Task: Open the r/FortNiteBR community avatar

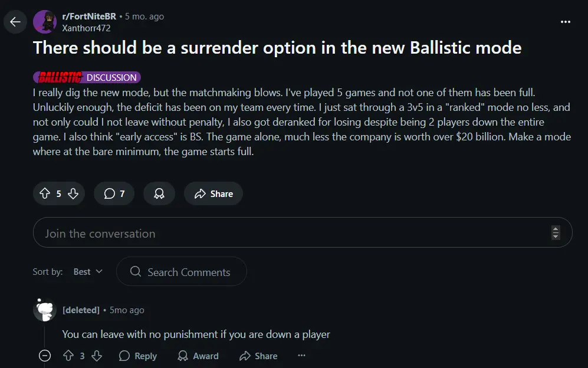Action: 45,22
